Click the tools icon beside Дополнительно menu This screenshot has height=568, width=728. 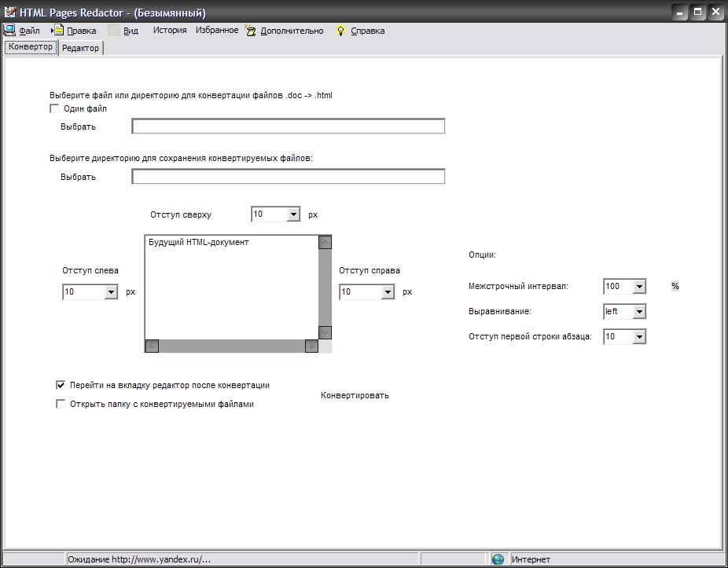pyautogui.click(x=250, y=31)
